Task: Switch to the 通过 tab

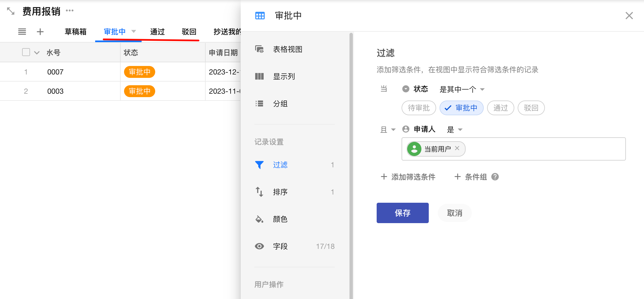Action: pyautogui.click(x=157, y=32)
